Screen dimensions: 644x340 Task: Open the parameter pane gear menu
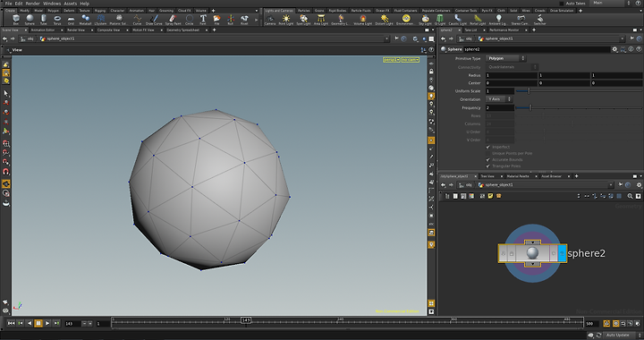click(x=614, y=49)
